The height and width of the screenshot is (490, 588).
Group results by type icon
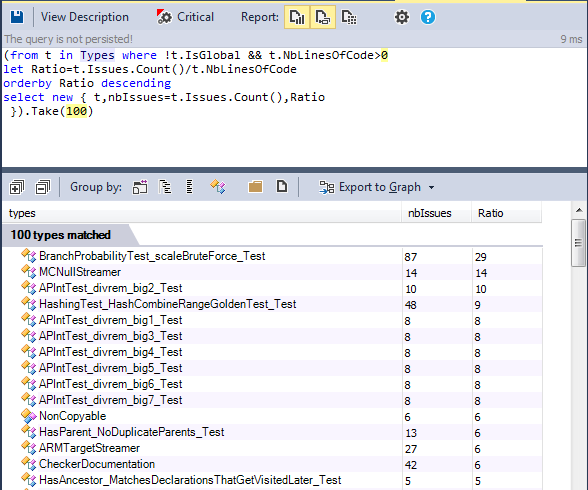(218, 187)
